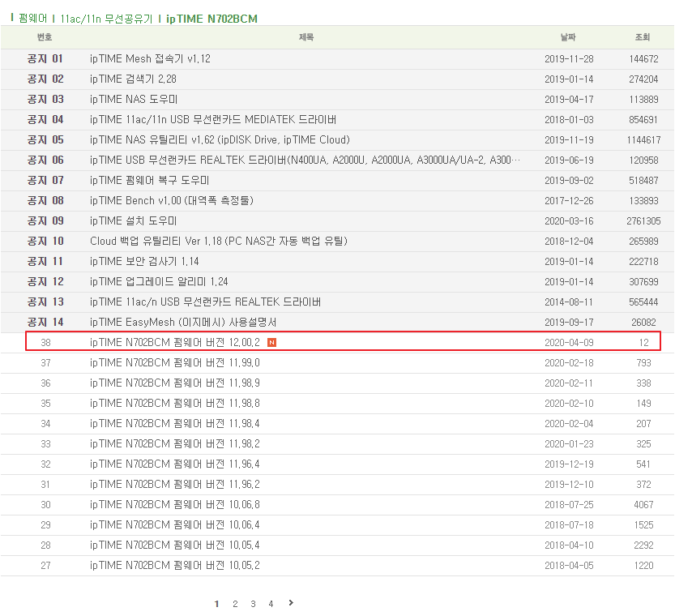Screen dimensions: 675x616
Task: Click date 2020-04-09
Action: [x=569, y=343]
